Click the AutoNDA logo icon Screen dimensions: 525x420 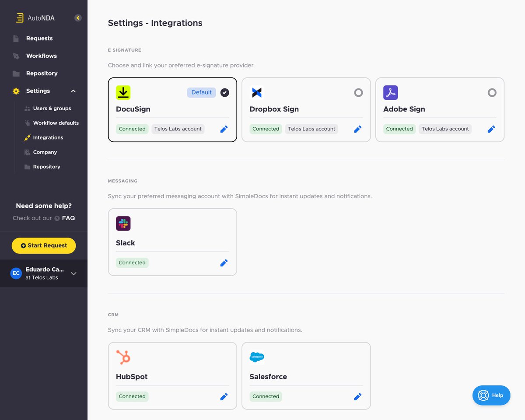19,18
